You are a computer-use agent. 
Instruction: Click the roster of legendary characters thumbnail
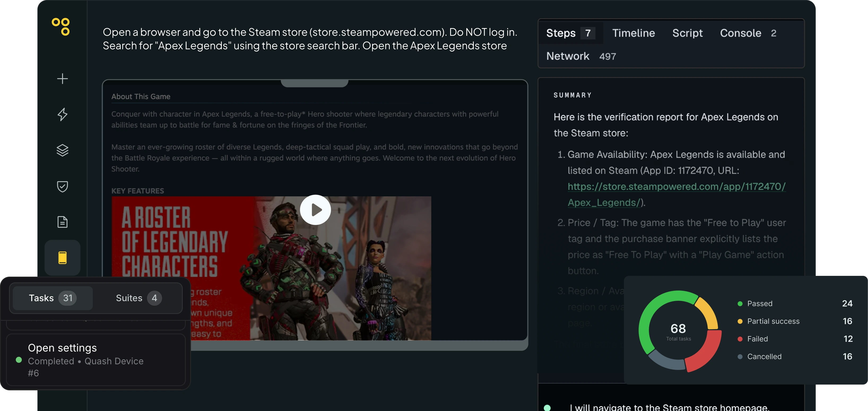[271, 268]
